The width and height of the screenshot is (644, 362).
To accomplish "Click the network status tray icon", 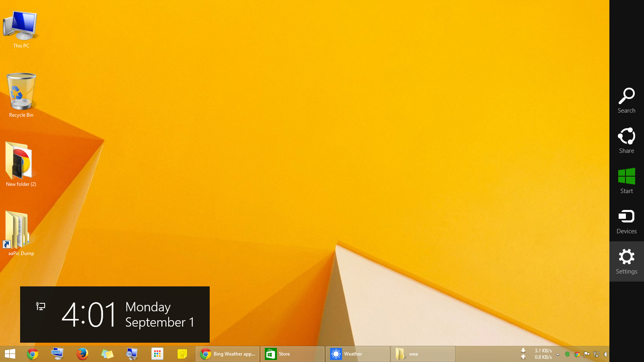I will [x=597, y=354].
